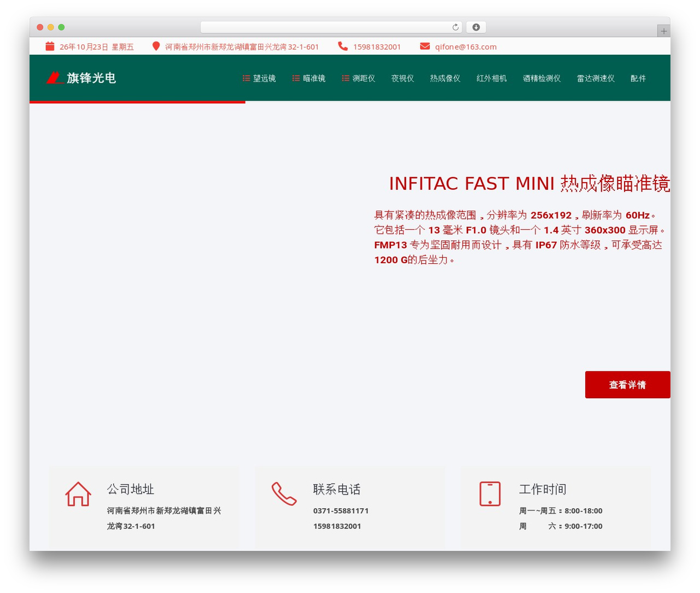Click the 查看详情 button
700x593 pixels.
[x=628, y=385]
